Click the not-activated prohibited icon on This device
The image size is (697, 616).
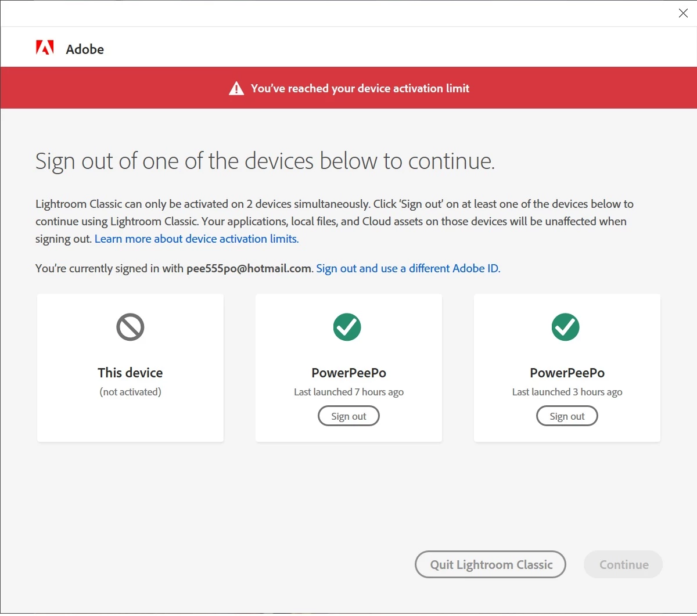[130, 327]
